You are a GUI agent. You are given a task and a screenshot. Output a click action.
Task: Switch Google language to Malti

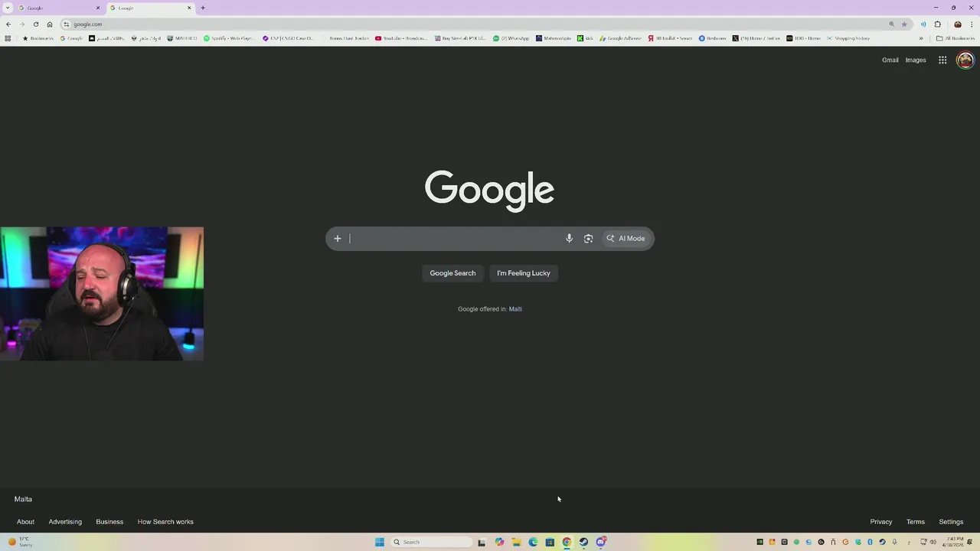(x=515, y=309)
